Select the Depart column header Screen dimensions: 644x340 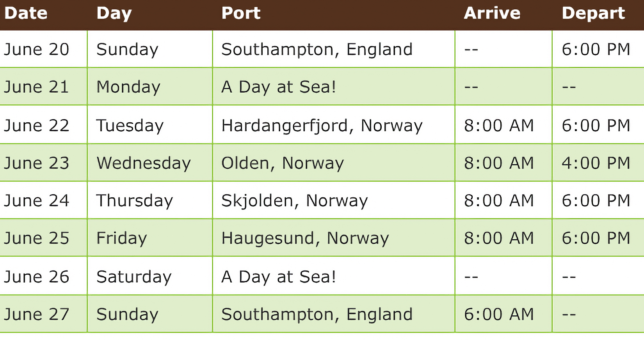pos(593,13)
